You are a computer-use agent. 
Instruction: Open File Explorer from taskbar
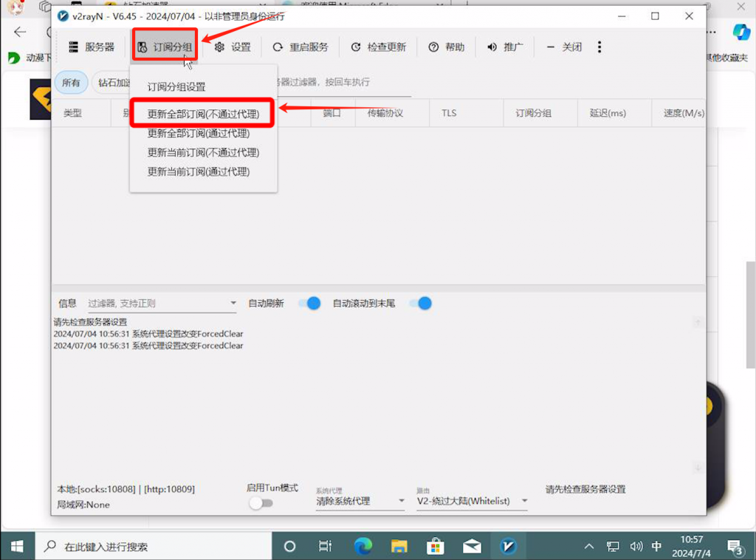(x=399, y=547)
